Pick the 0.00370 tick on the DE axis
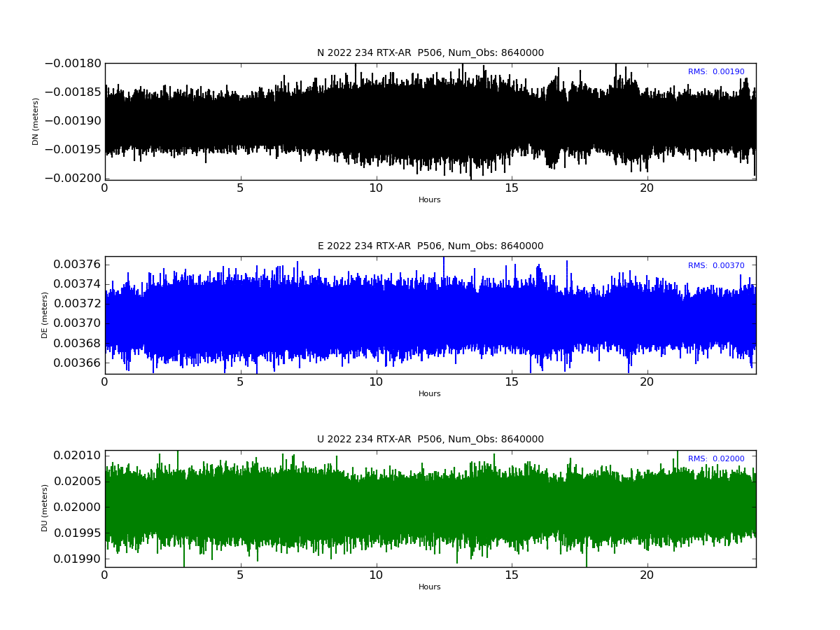Screen dimensions: 840x630 77,323
